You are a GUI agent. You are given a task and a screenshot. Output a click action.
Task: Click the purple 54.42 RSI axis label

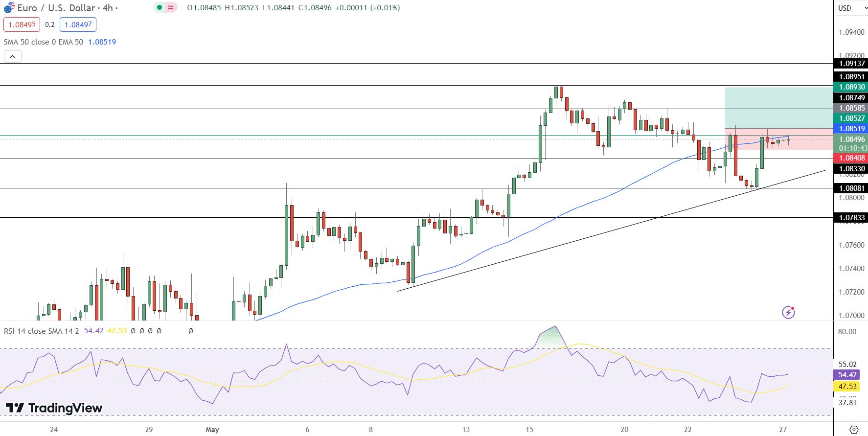847,375
